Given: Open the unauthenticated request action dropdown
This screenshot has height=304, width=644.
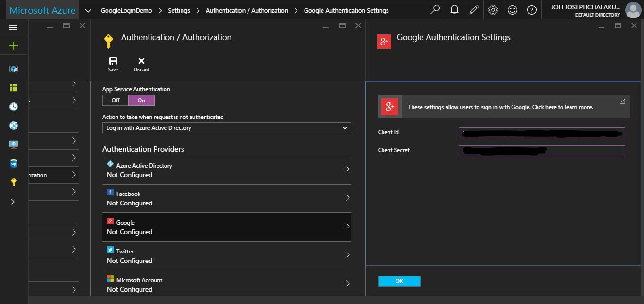Looking at the screenshot, I should [227, 128].
